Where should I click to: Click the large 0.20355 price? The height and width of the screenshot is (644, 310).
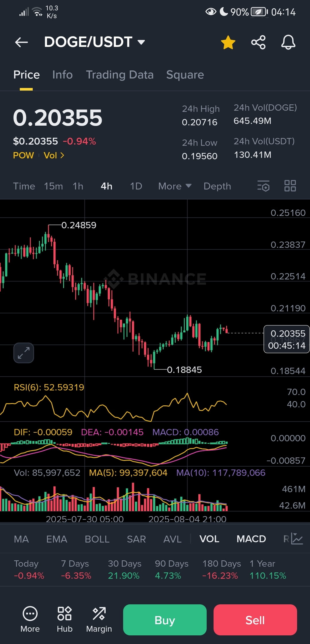(58, 118)
